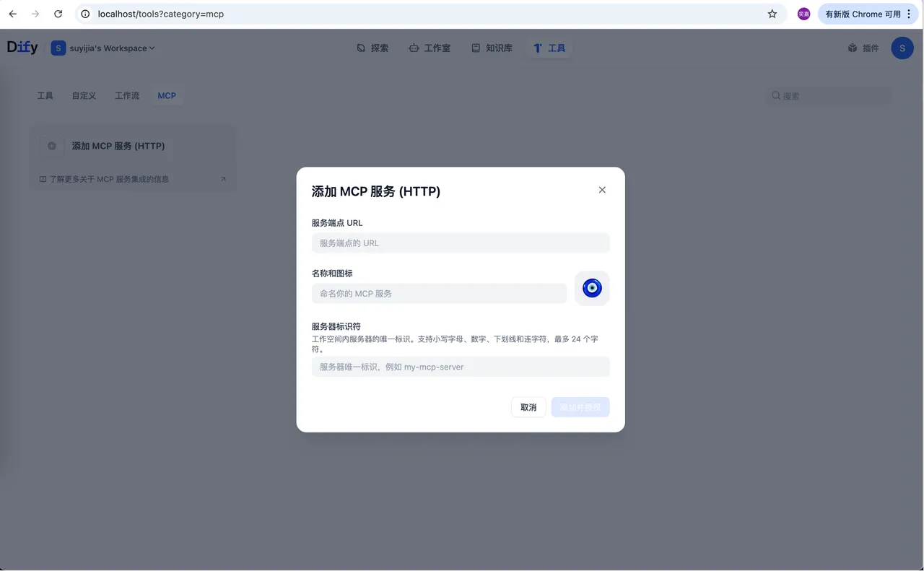Click the Dify logo
Screen dimensions: 924x571
coord(22,47)
